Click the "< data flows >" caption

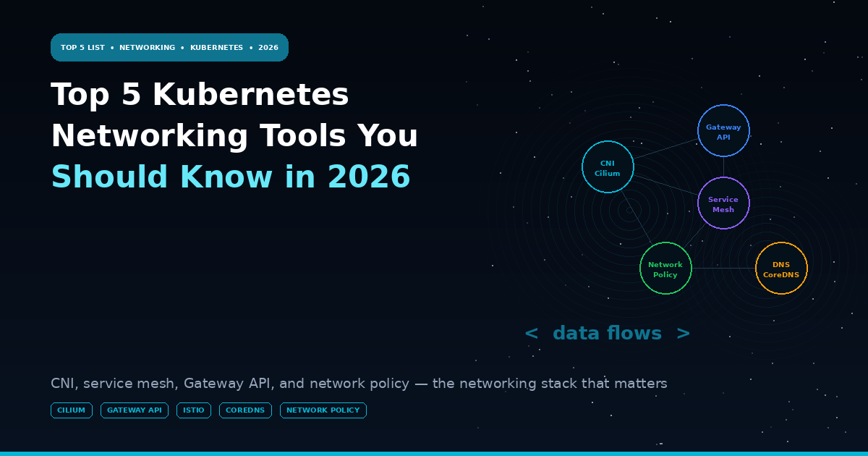tap(608, 333)
